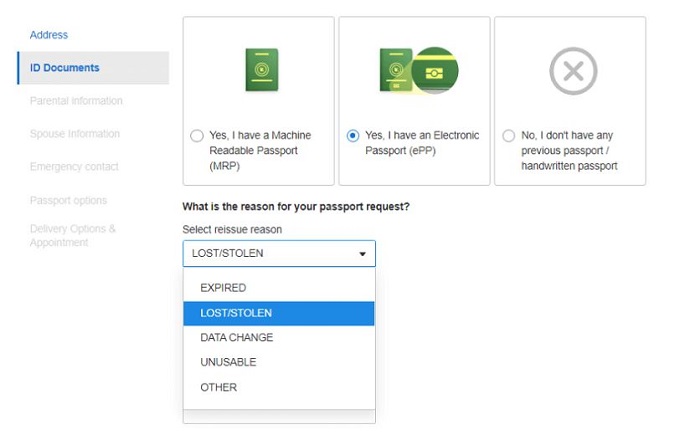Select the Machine Readable Passport radio button
This screenshot has width=680, height=440.
tap(196, 136)
